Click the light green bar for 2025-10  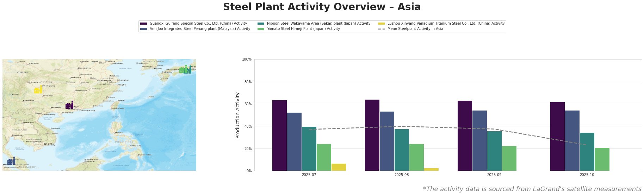click(x=602, y=159)
